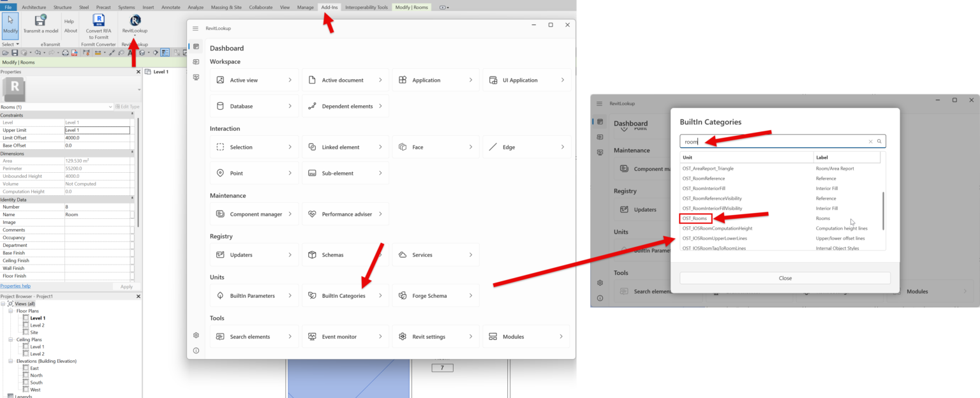Collapse the Floor Plans tree branch
Screen dimensions: 980x398
click(x=11, y=311)
